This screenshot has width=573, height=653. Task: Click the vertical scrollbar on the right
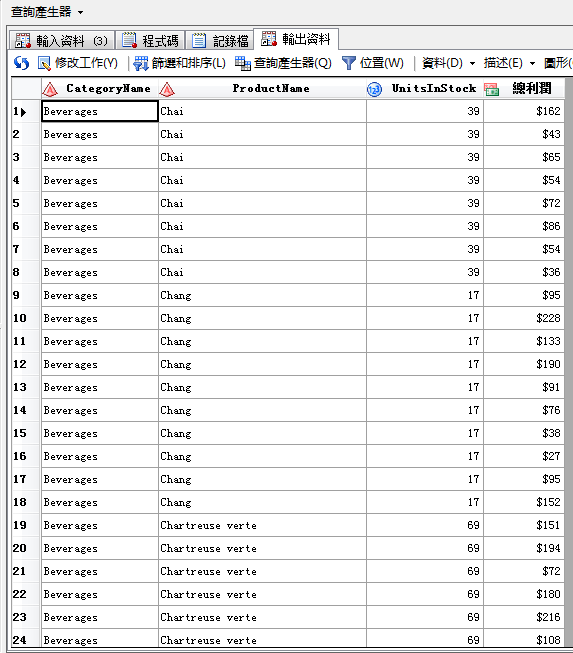(568, 362)
